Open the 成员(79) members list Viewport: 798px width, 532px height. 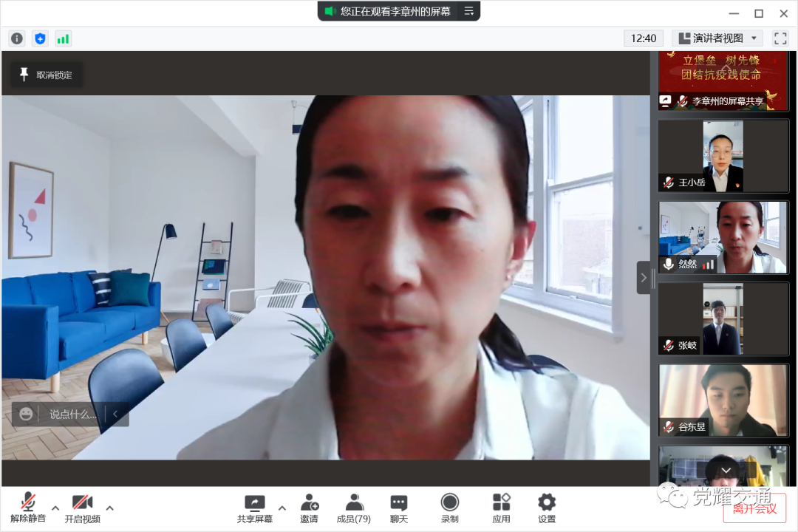pyautogui.click(x=354, y=508)
